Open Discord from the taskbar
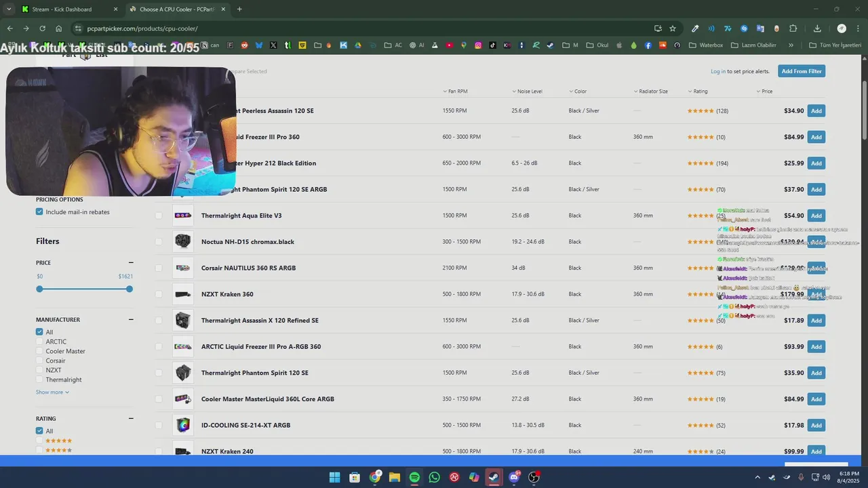 tap(514, 477)
